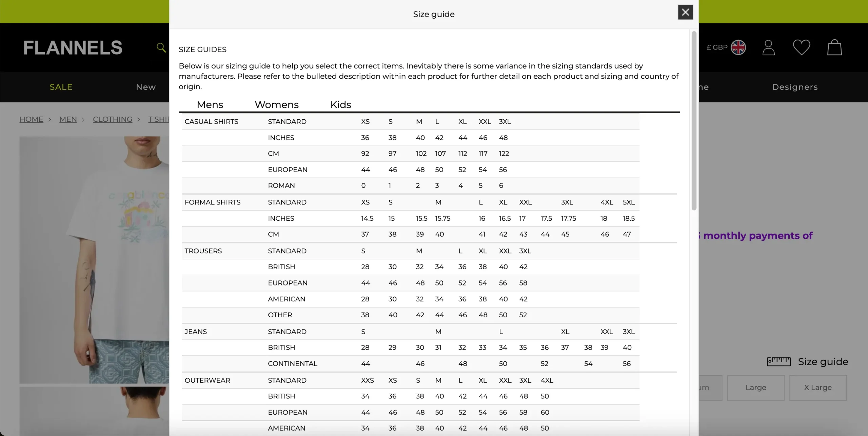Open the search magnifier icon

point(161,47)
